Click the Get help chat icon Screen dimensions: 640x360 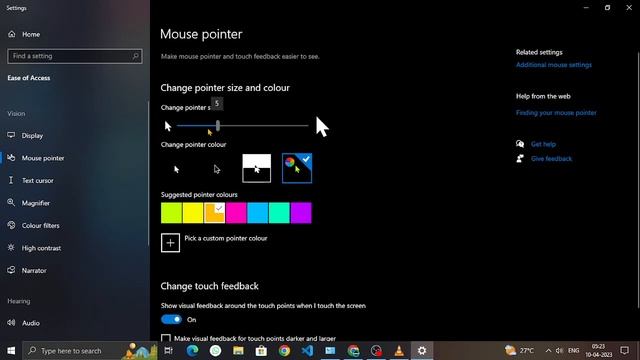(520, 144)
